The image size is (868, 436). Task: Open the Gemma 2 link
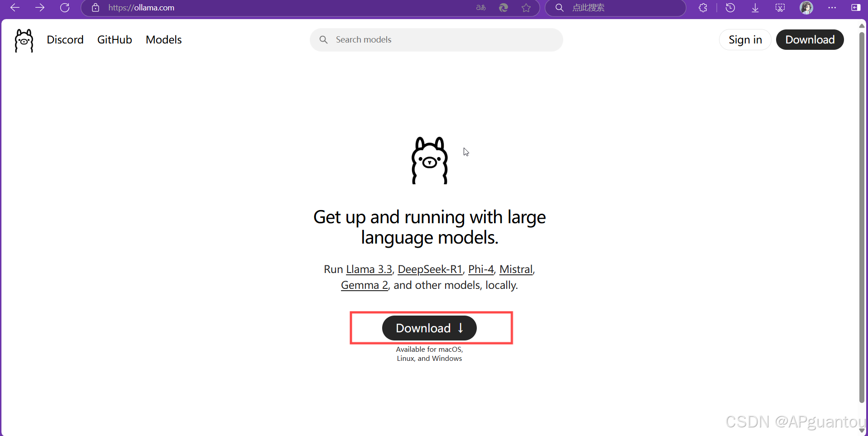point(364,285)
